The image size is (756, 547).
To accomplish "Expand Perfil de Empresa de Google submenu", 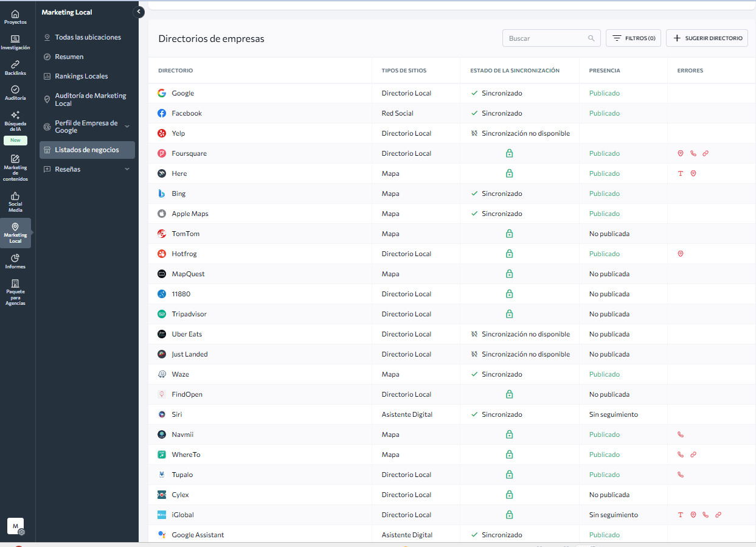I will (x=127, y=127).
